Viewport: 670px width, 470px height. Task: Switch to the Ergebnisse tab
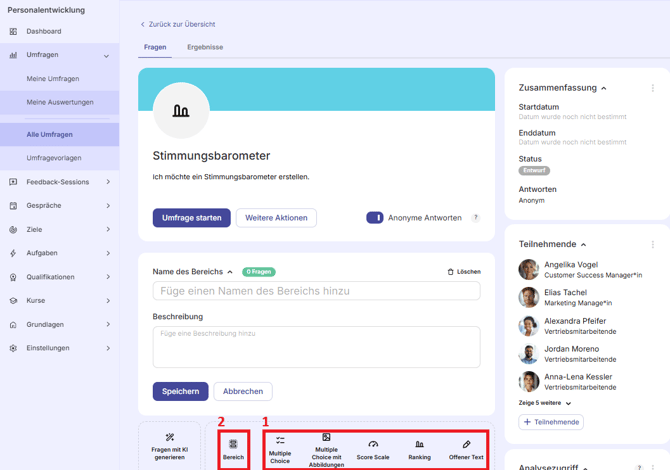coord(205,47)
